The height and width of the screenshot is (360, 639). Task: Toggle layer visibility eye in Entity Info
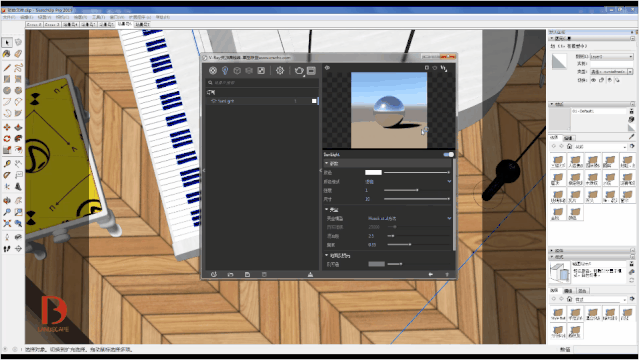(x=593, y=80)
